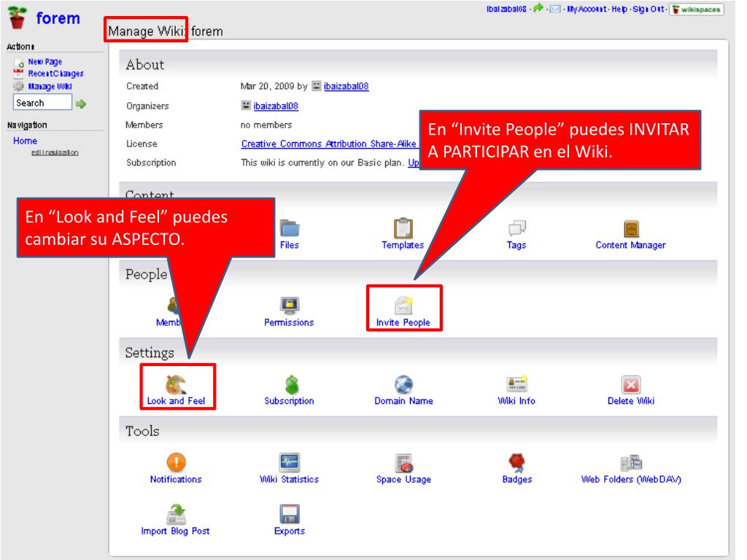Viewport: 747px width, 560px height.
Task: Click the Tags label link
Action: click(x=516, y=245)
